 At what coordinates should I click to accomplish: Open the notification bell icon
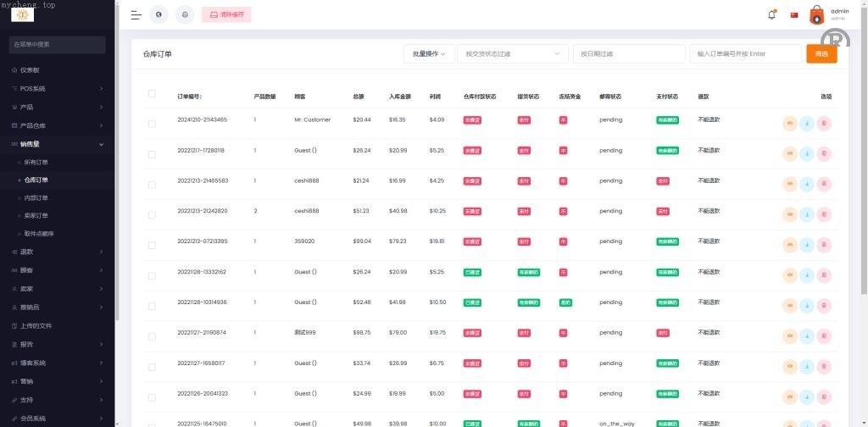[x=771, y=14]
